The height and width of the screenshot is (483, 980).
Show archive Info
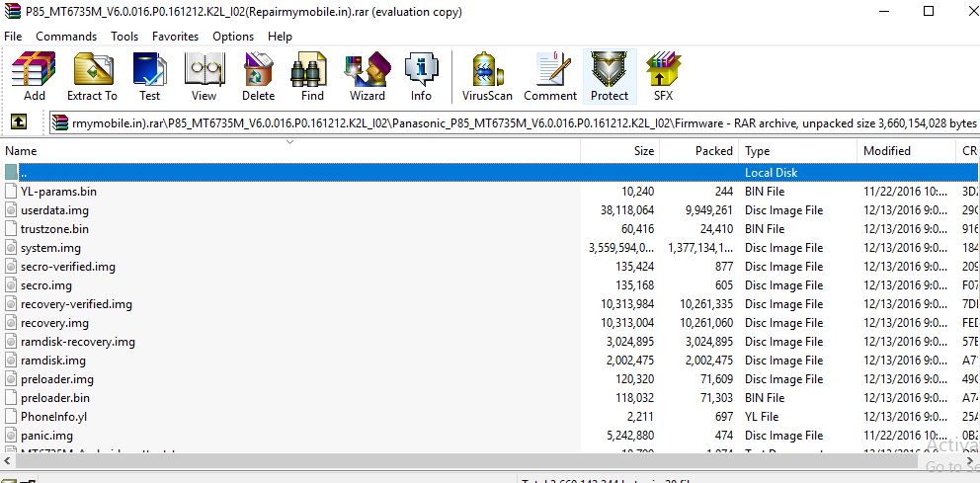pyautogui.click(x=421, y=77)
